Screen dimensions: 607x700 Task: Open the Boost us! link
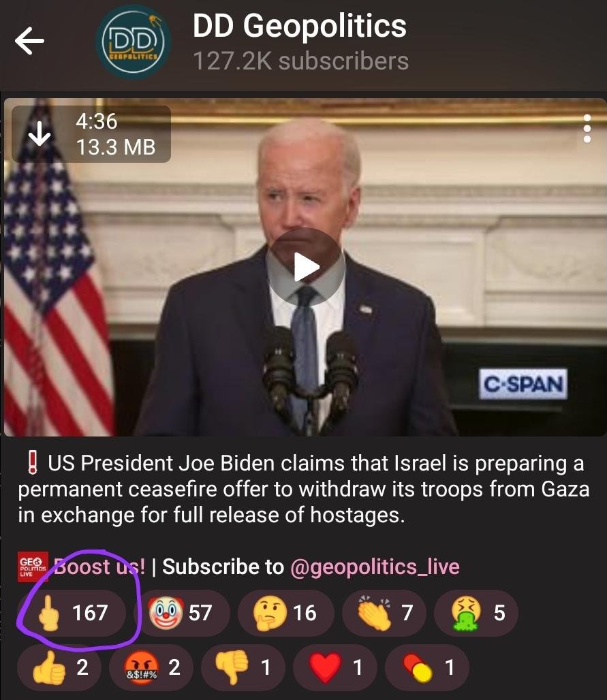tap(99, 567)
